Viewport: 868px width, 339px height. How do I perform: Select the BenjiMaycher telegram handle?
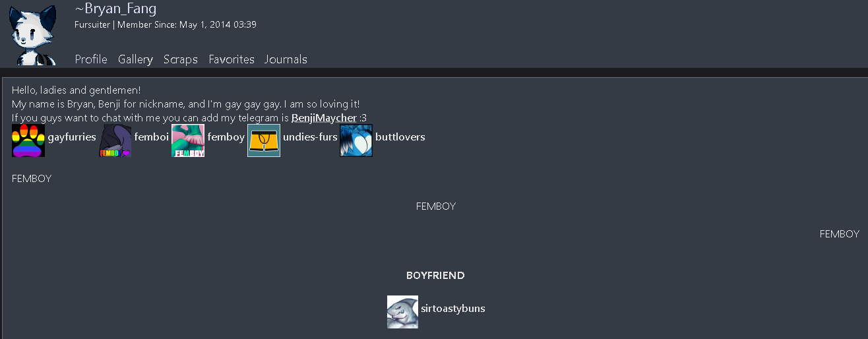pyautogui.click(x=324, y=118)
